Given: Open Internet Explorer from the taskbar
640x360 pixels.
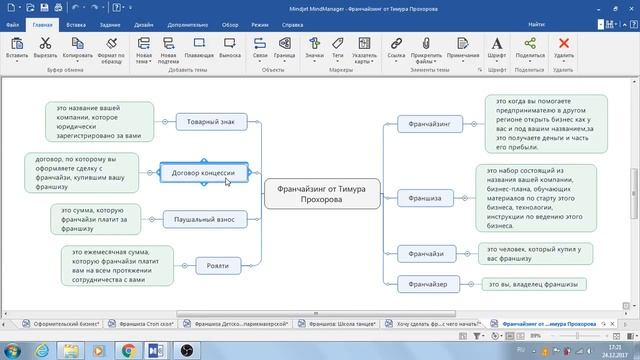Looking at the screenshot, I should pos(41,351).
